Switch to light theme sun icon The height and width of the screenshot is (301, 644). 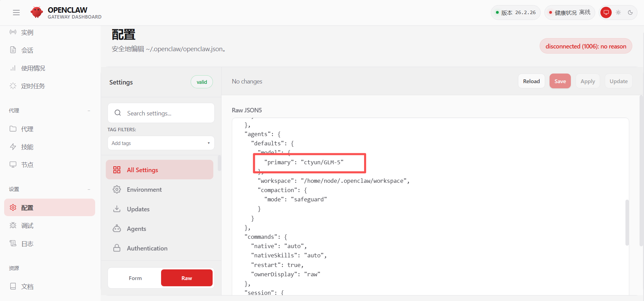pyautogui.click(x=618, y=13)
